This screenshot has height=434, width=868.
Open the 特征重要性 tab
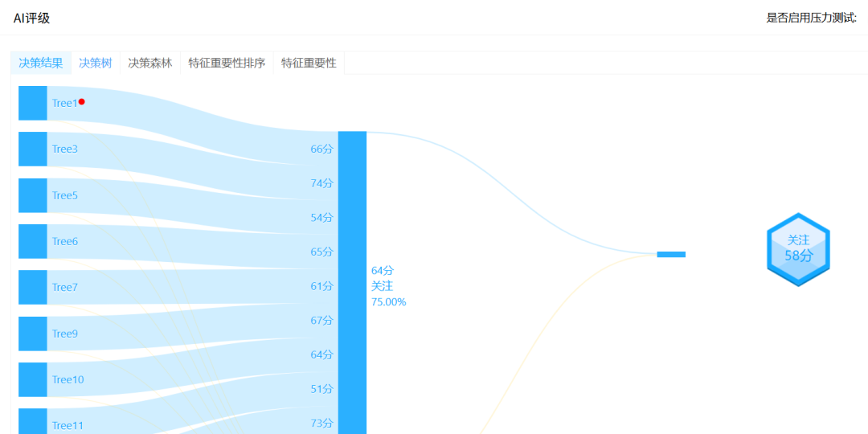click(x=309, y=63)
